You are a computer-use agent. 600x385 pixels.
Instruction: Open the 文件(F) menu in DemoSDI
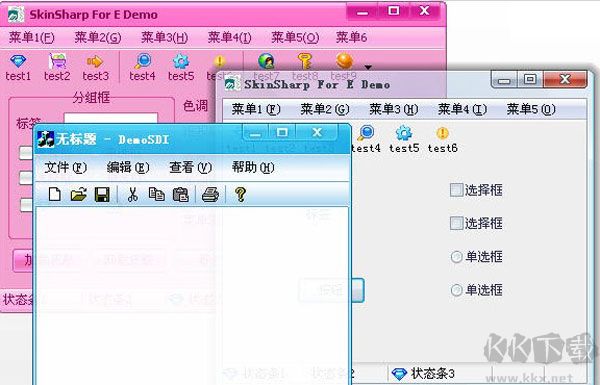(x=65, y=168)
